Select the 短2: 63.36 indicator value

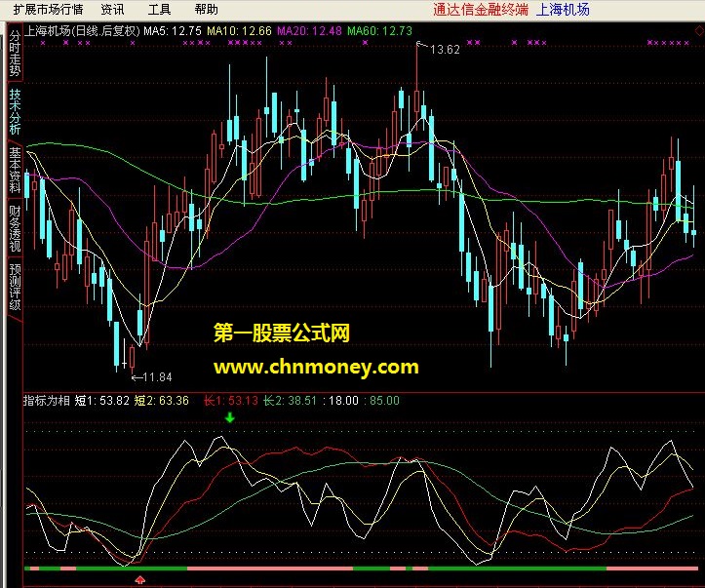click(x=162, y=400)
